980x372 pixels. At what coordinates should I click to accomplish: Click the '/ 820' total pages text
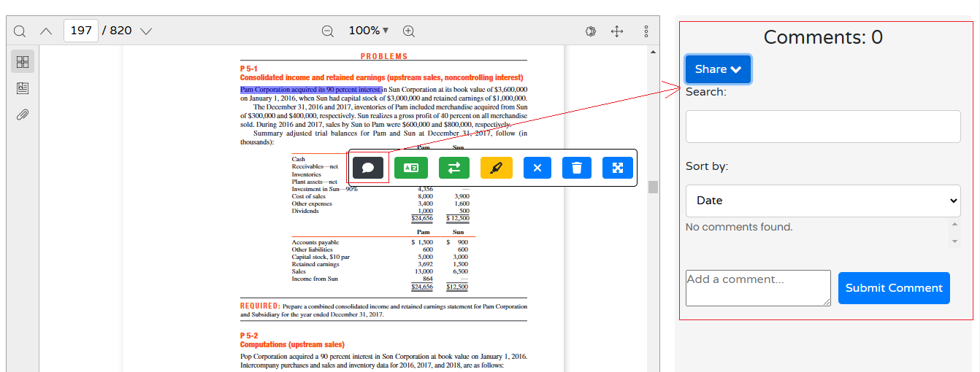[x=117, y=31]
